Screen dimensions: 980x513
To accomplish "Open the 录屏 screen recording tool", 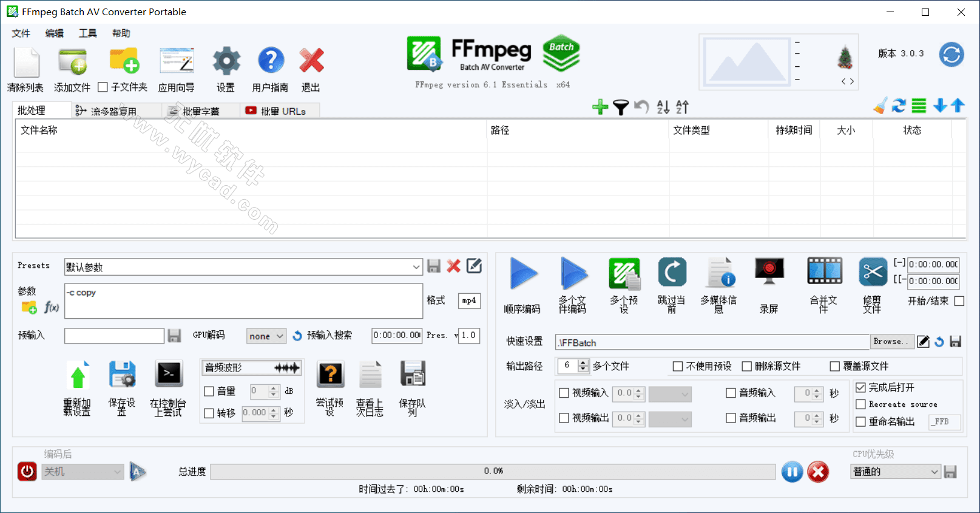I will tap(769, 273).
